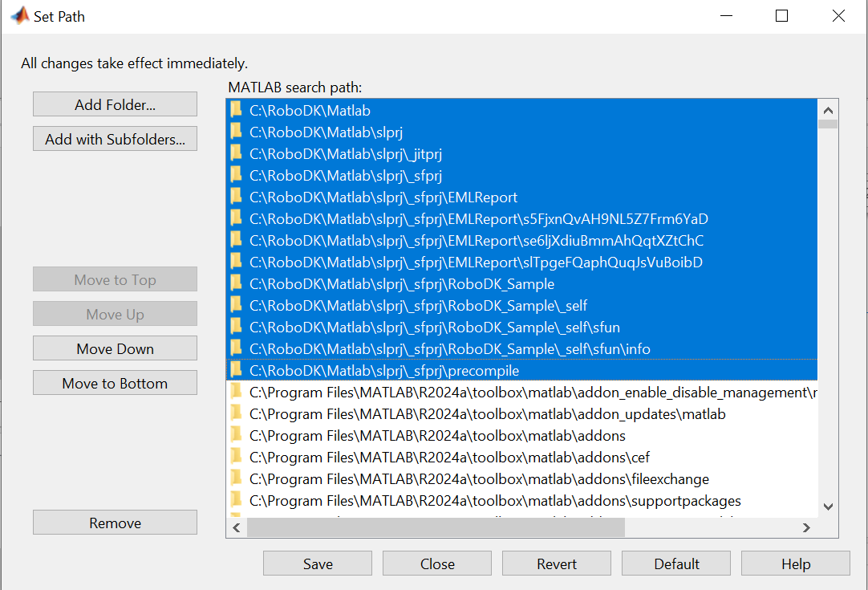The image size is (868, 590).
Task: Click the vertical scrollbar down arrow
Action: 828,507
